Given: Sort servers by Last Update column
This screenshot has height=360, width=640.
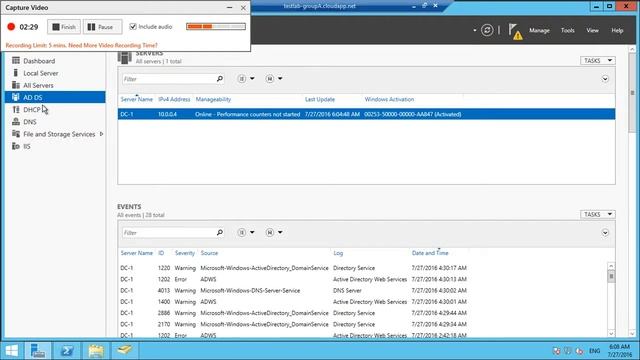Looking at the screenshot, I should pyautogui.click(x=320, y=99).
